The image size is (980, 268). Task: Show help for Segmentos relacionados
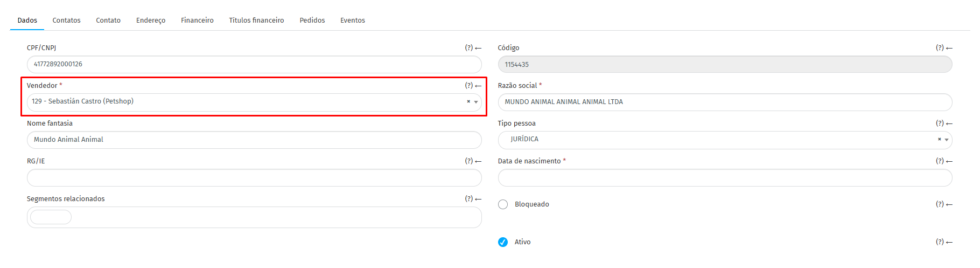[469, 199]
